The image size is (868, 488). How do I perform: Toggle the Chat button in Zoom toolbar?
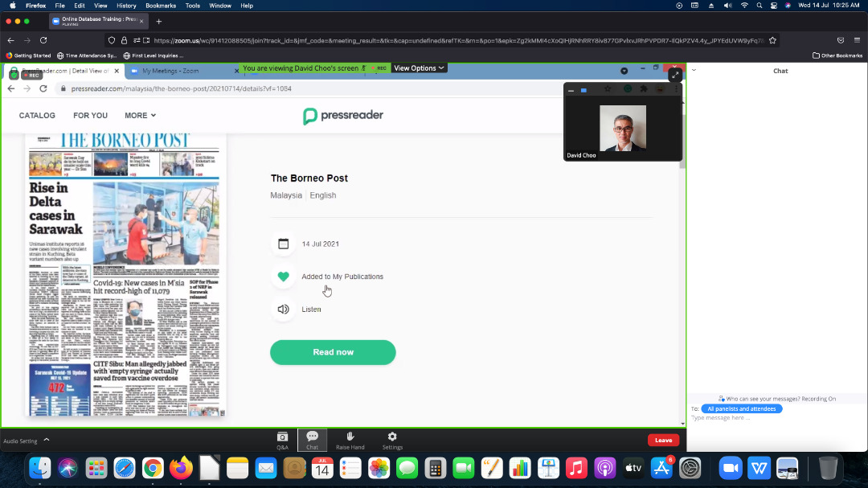312,441
